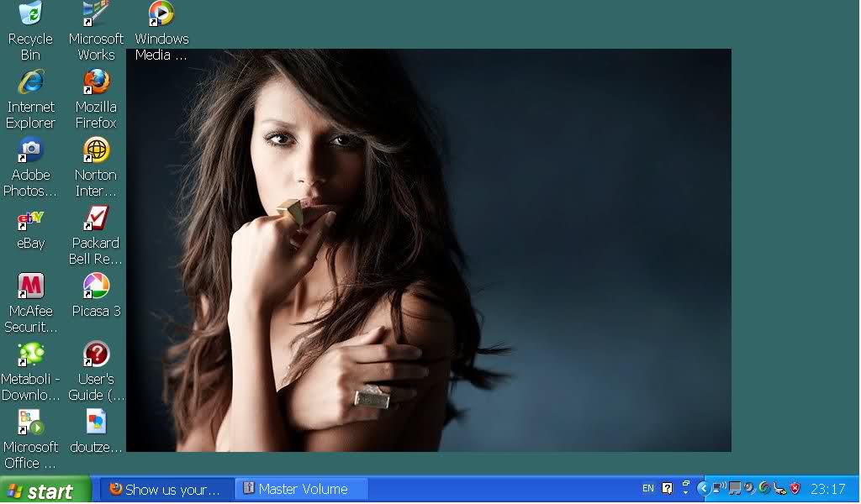The width and height of the screenshot is (861, 504).
Task: Select the Internet Explorer desktop icon
Action: point(31,82)
